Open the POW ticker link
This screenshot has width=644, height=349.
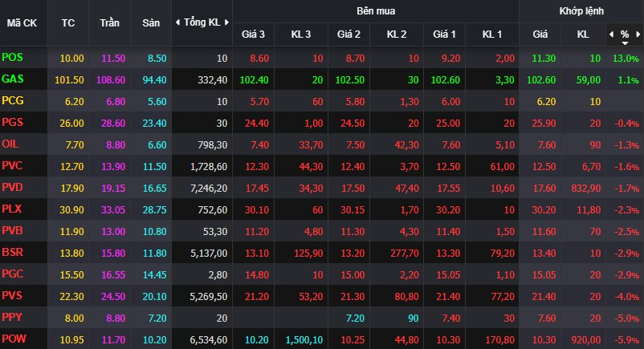pyautogui.click(x=14, y=339)
